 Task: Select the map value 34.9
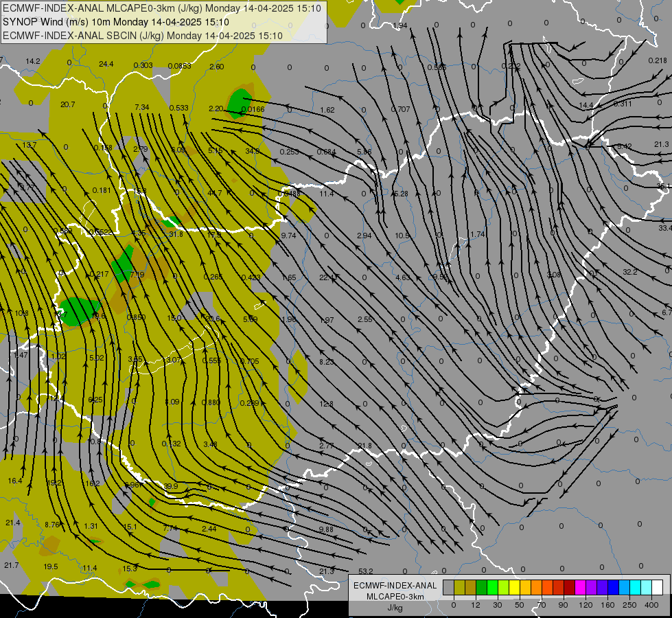(253, 151)
